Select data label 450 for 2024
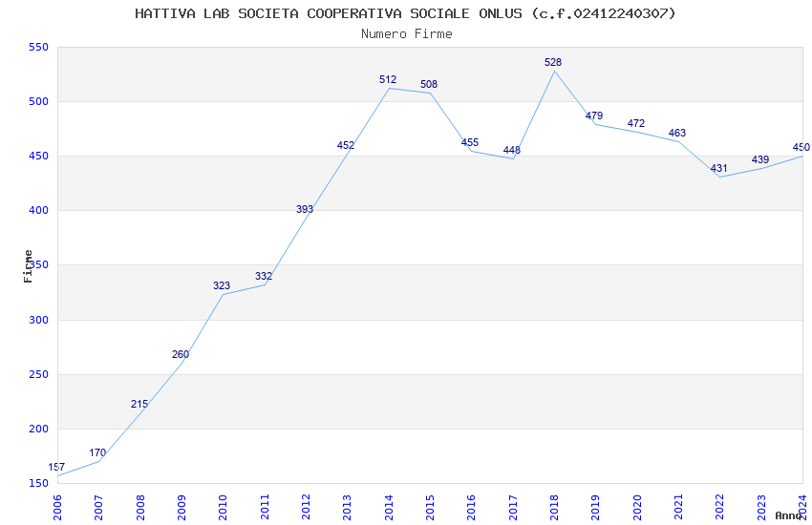 pos(801,147)
